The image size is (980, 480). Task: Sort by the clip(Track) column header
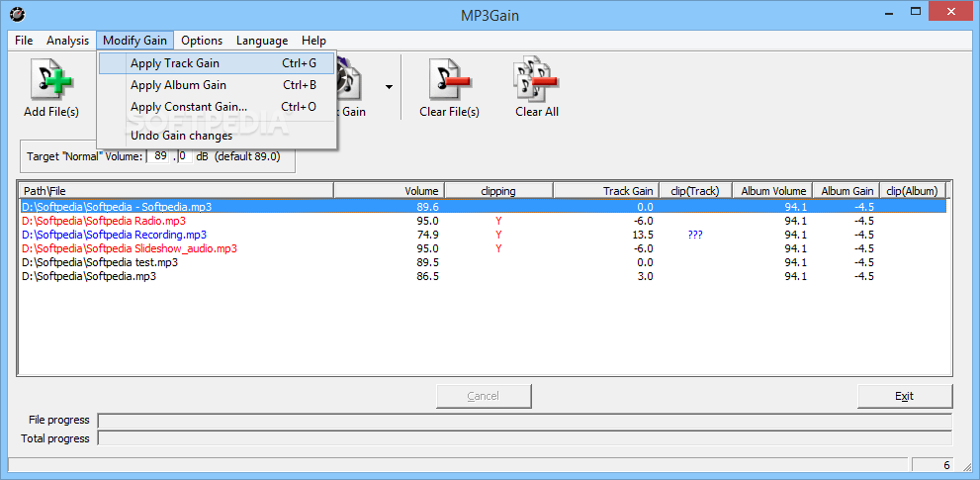(x=695, y=191)
